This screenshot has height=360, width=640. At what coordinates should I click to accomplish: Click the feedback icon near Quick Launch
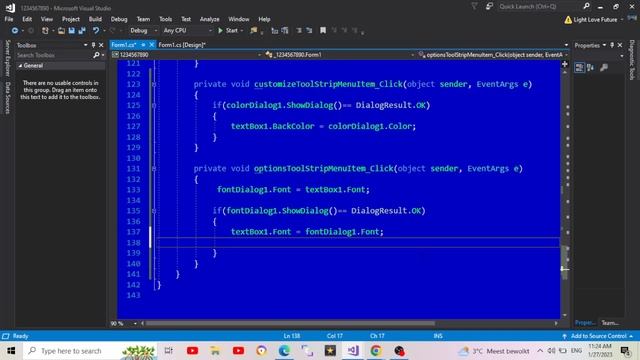(489, 7)
